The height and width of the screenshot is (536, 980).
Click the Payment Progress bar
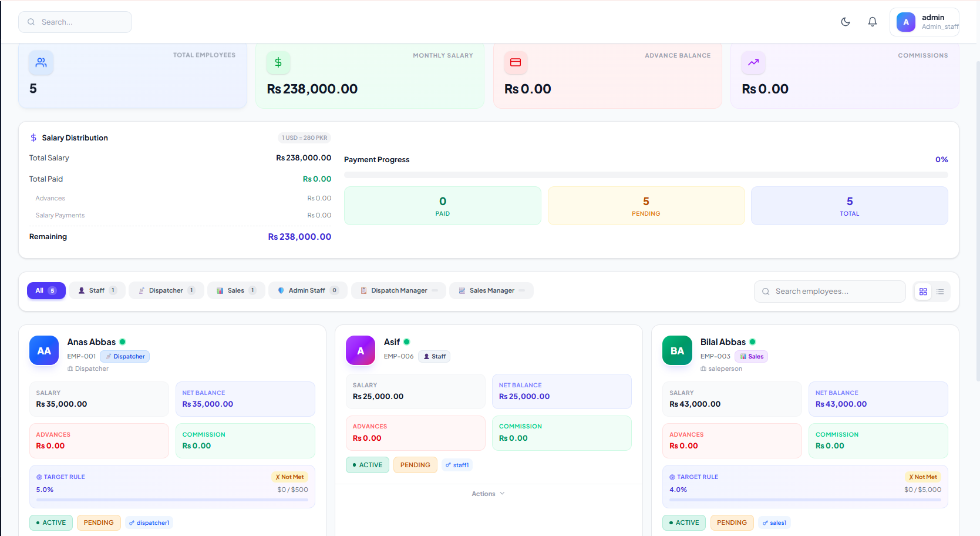[645, 175]
